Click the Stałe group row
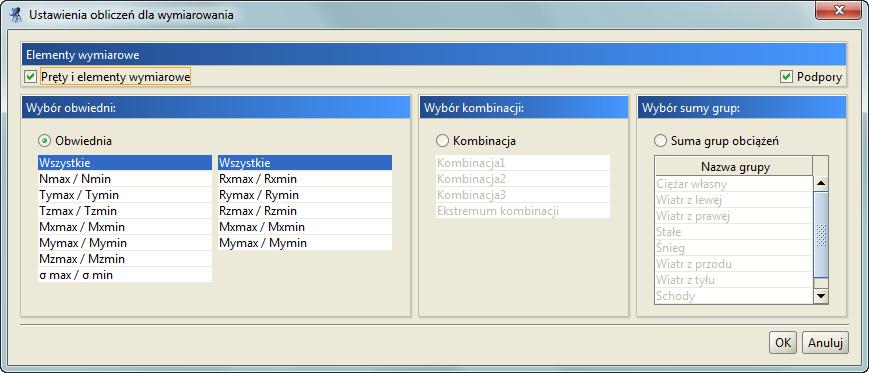 (734, 232)
